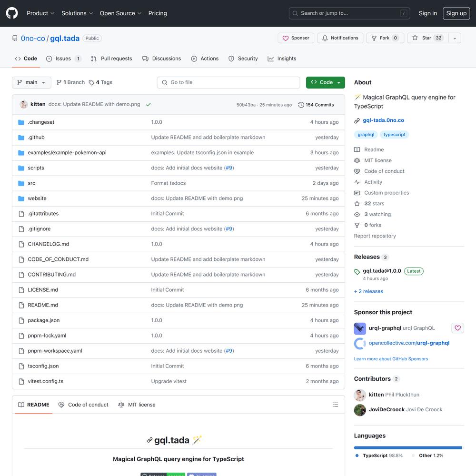Click the src folder icon
The width and height of the screenshot is (476, 476).
pos(21,183)
